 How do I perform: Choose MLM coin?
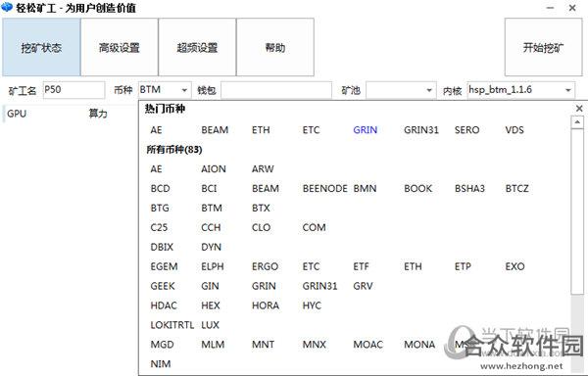(213, 344)
